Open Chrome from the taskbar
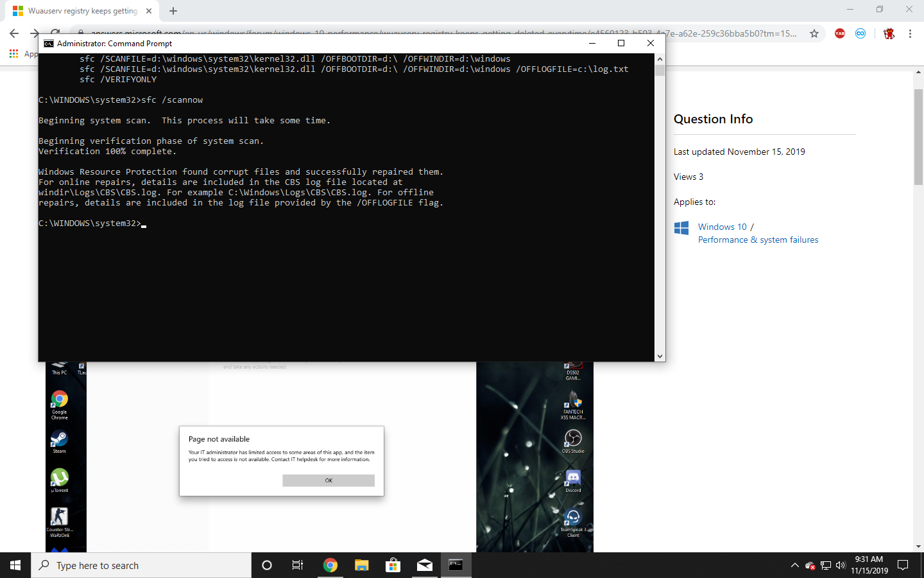This screenshot has width=924, height=578. (330, 565)
